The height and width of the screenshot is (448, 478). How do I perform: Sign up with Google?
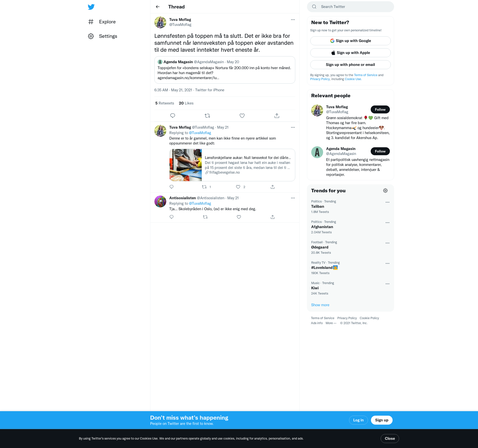pyautogui.click(x=351, y=41)
